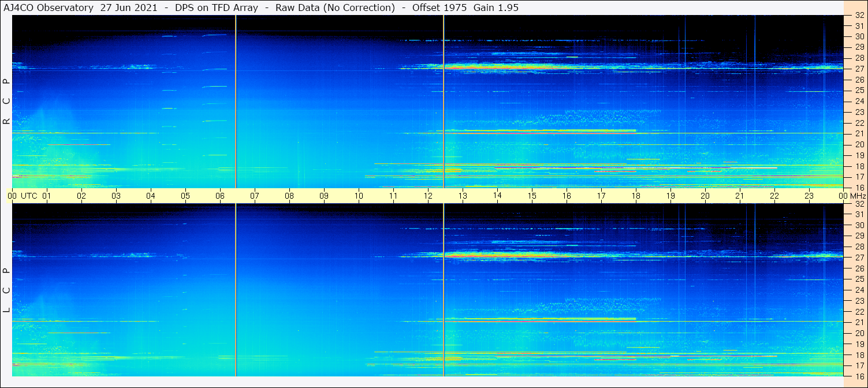Image resolution: width=868 pixels, height=388 pixels.
Task: Click the 16 hour tick label on time axis
Action: pyautogui.click(x=567, y=196)
